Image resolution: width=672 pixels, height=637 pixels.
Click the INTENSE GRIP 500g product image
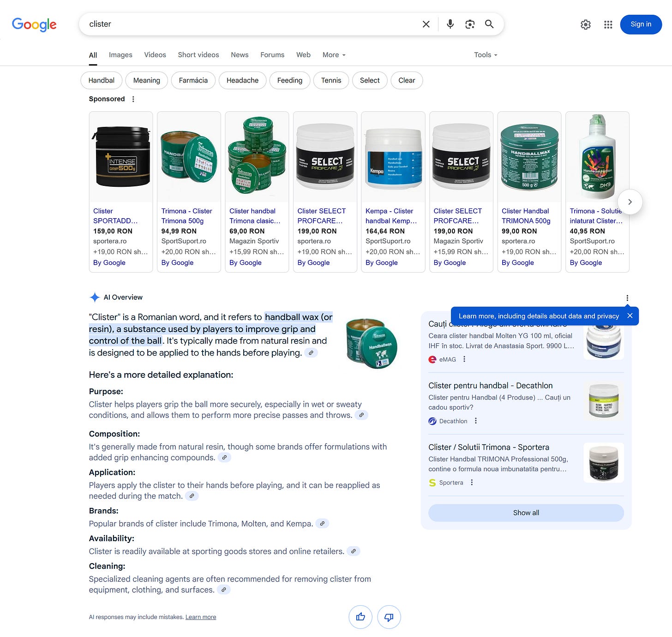(121, 157)
